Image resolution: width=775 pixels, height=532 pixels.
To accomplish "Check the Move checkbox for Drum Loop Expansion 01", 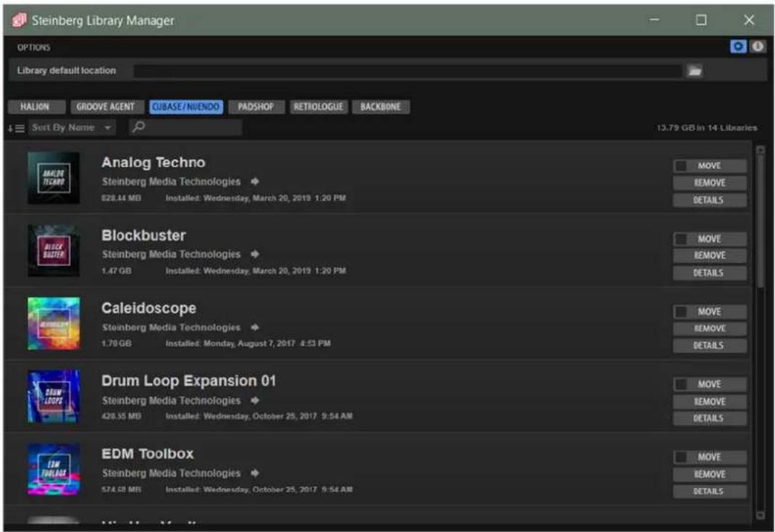I will click(680, 384).
